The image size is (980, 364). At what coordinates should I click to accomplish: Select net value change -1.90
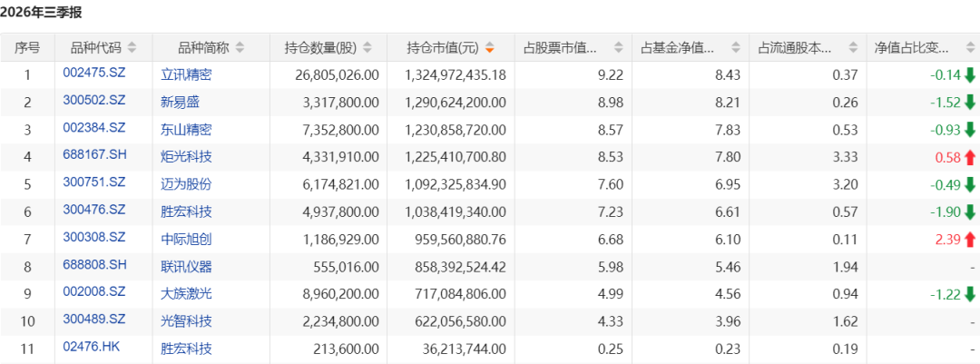click(x=946, y=212)
